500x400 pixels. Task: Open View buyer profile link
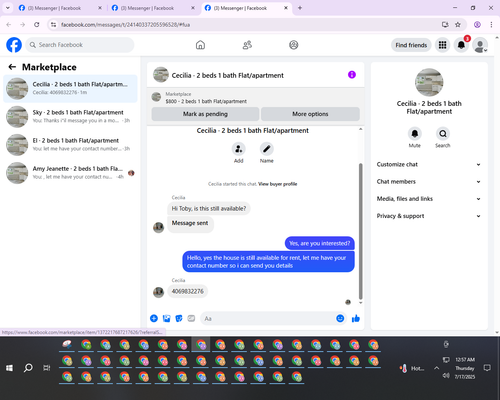[278, 184]
